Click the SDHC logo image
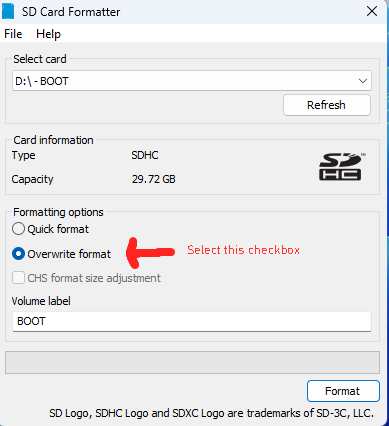 click(x=342, y=166)
